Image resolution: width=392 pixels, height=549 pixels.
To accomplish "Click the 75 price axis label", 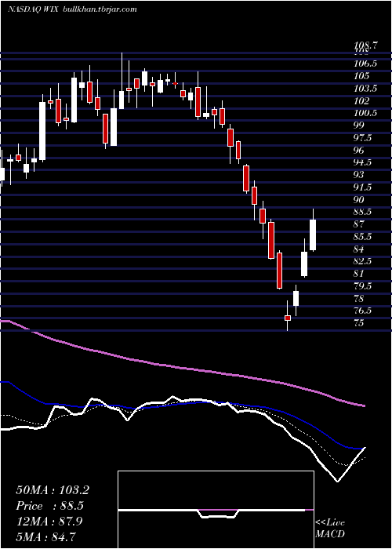I will [360, 323].
